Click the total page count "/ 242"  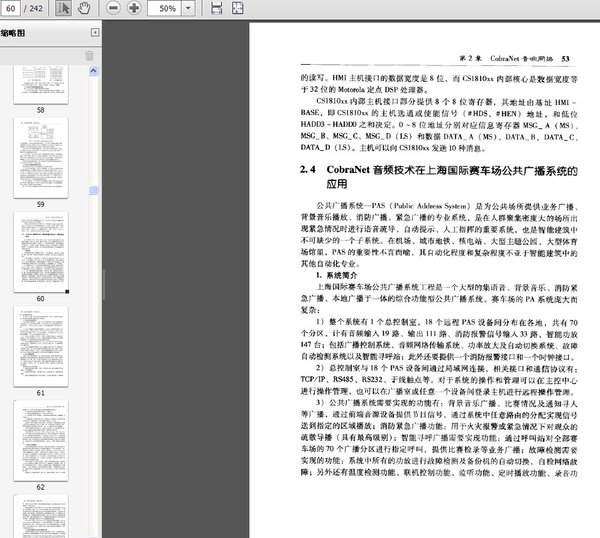coord(34,8)
